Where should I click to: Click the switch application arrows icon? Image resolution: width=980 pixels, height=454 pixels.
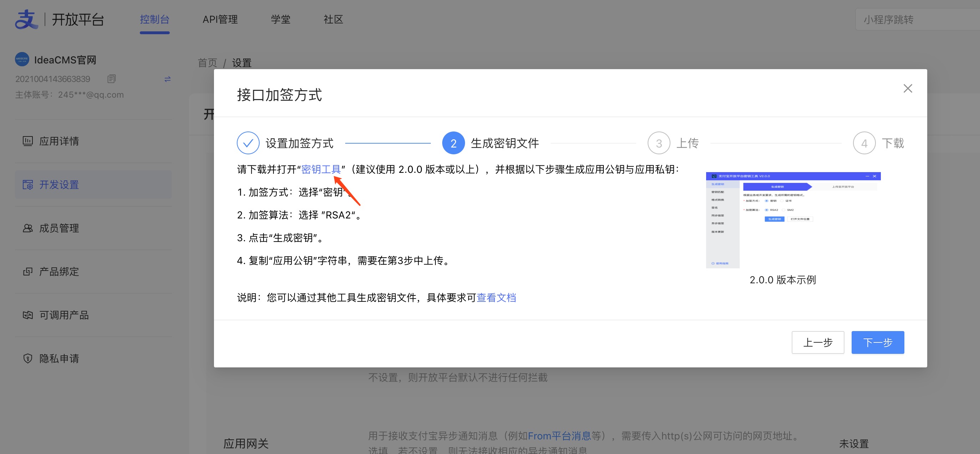click(167, 79)
